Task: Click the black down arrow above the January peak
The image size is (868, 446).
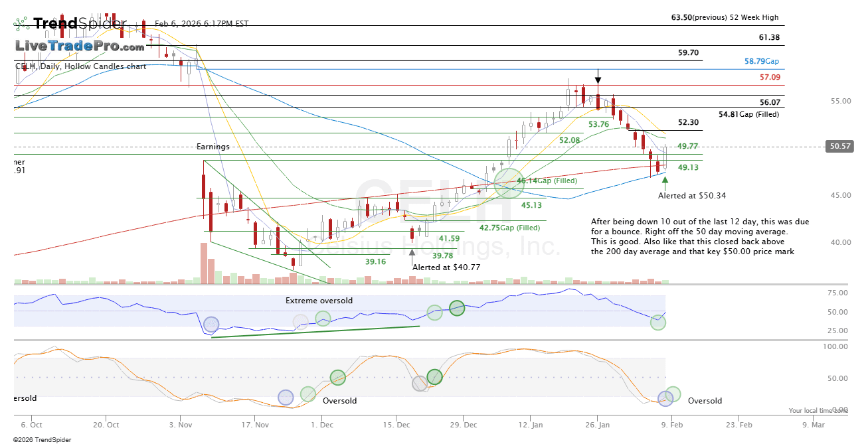Action: coord(598,74)
